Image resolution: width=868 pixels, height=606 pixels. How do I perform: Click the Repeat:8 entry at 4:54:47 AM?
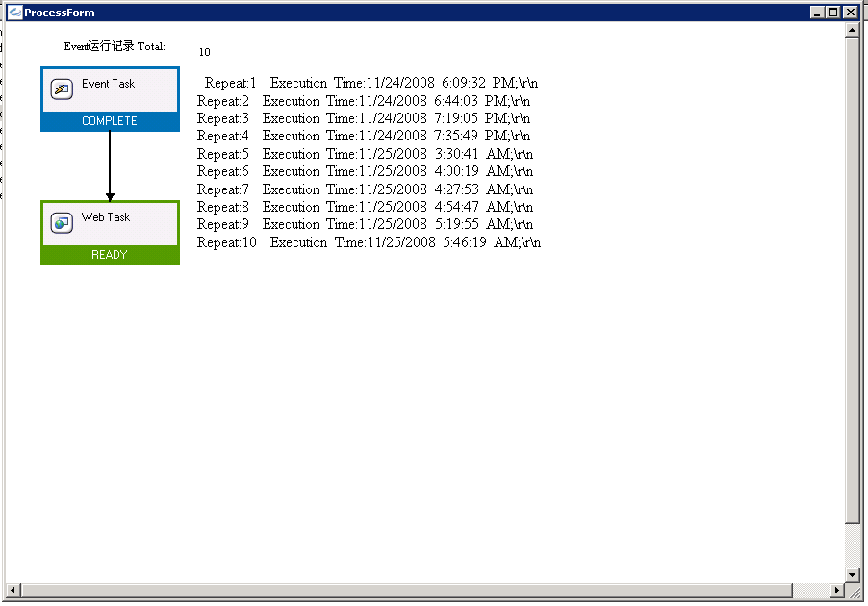(x=366, y=207)
